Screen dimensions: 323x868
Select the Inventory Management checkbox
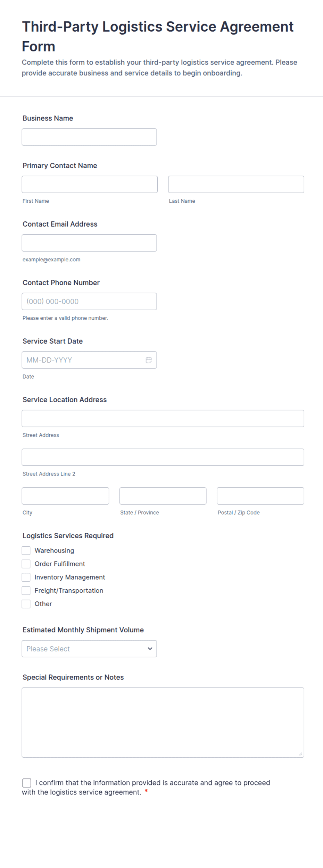pyautogui.click(x=26, y=577)
